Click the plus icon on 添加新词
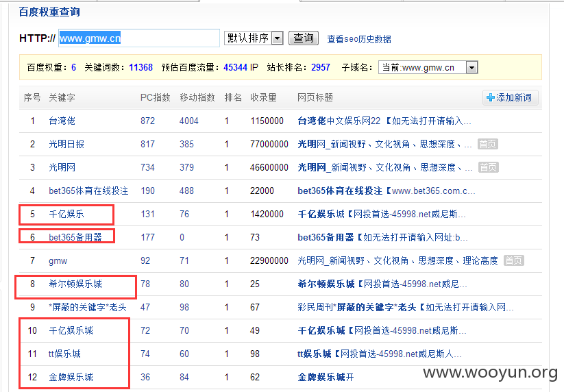 490,97
